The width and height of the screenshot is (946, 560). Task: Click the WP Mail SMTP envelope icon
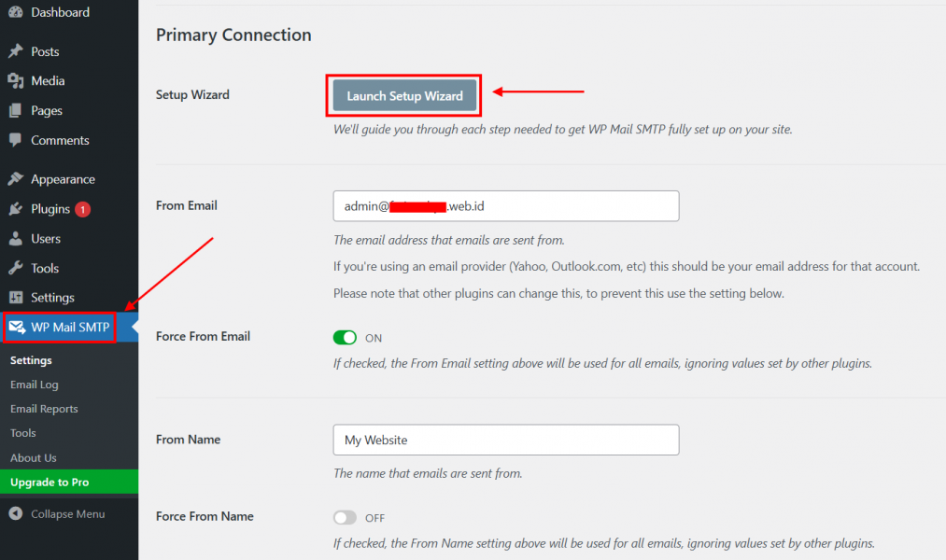17,328
